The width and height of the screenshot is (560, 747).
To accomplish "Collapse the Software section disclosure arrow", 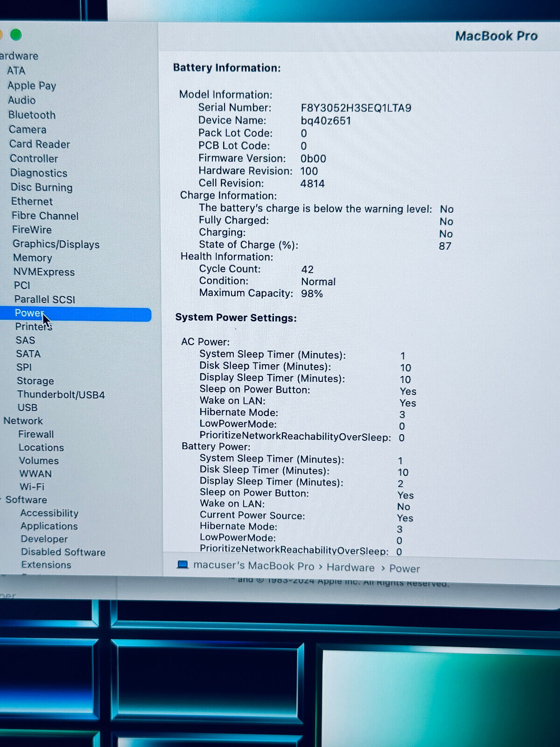I will (1, 500).
